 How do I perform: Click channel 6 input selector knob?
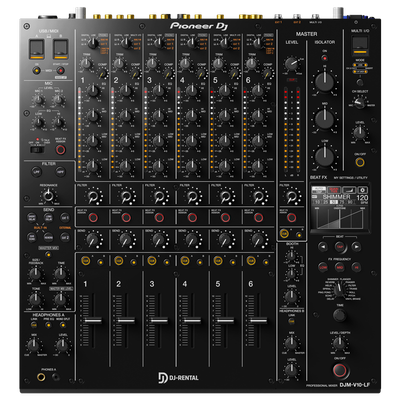pos(258,43)
